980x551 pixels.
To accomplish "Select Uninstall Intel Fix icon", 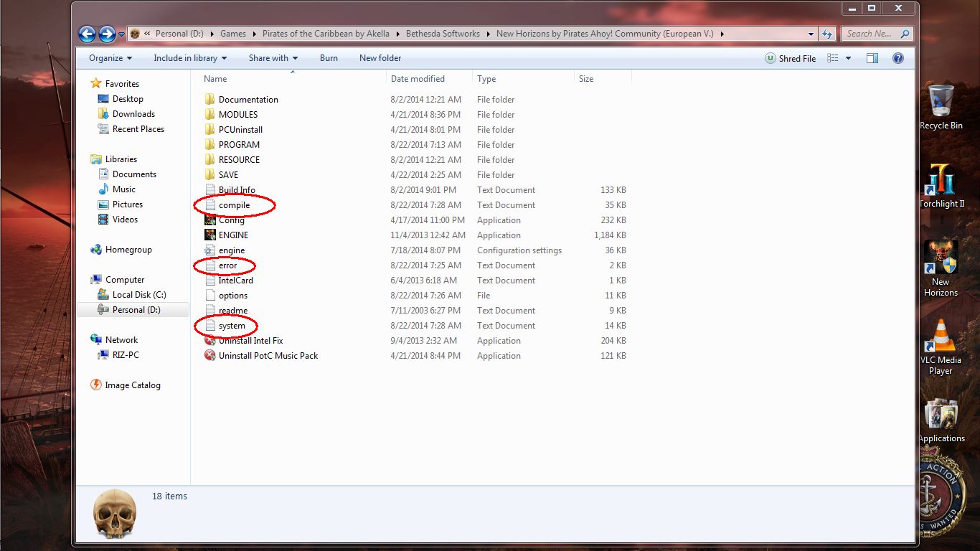I will (209, 340).
